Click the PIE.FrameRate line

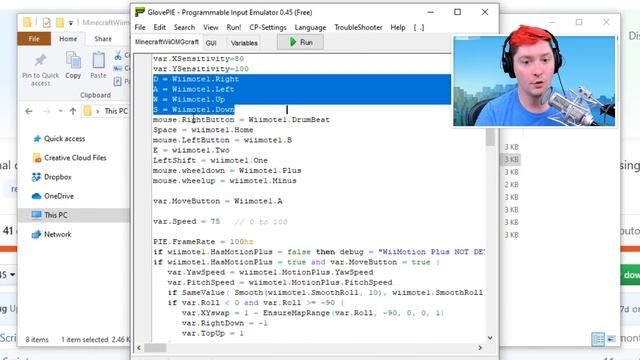click(203, 242)
